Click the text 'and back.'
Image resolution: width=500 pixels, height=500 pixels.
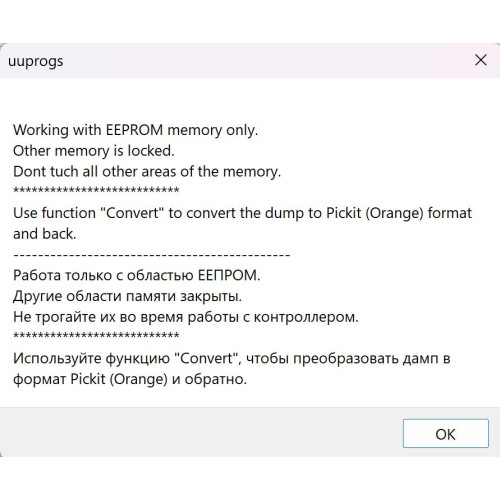pos(45,234)
